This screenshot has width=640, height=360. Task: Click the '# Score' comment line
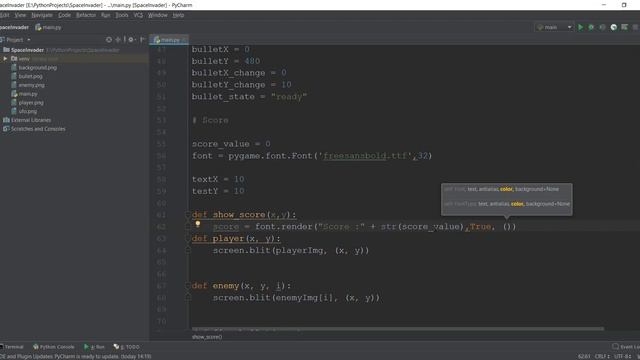pos(210,120)
